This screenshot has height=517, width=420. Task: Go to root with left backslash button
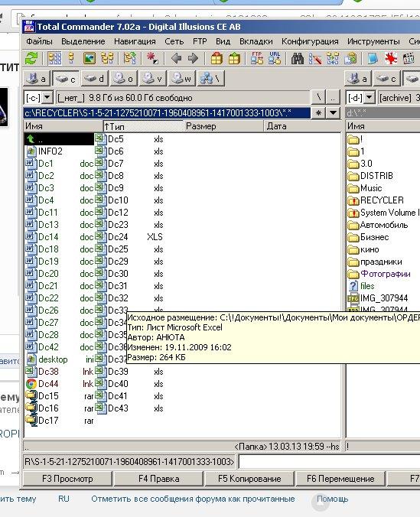pos(318,98)
